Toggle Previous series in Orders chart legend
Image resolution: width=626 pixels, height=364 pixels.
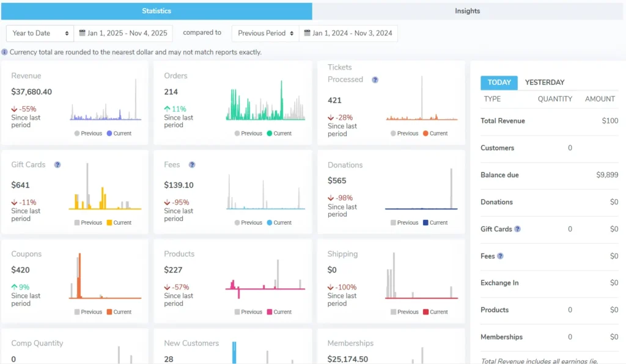click(248, 134)
